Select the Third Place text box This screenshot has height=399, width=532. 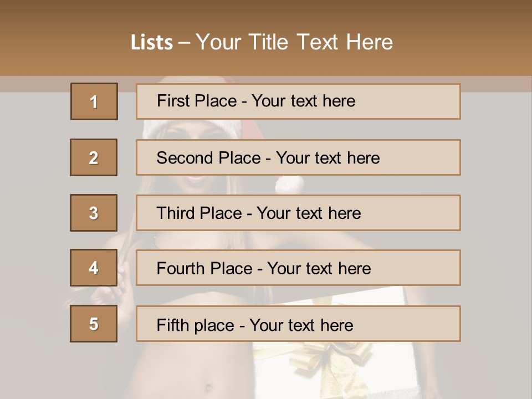[298, 213]
